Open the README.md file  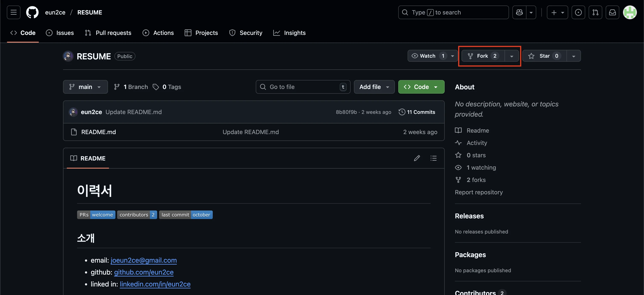(98, 132)
